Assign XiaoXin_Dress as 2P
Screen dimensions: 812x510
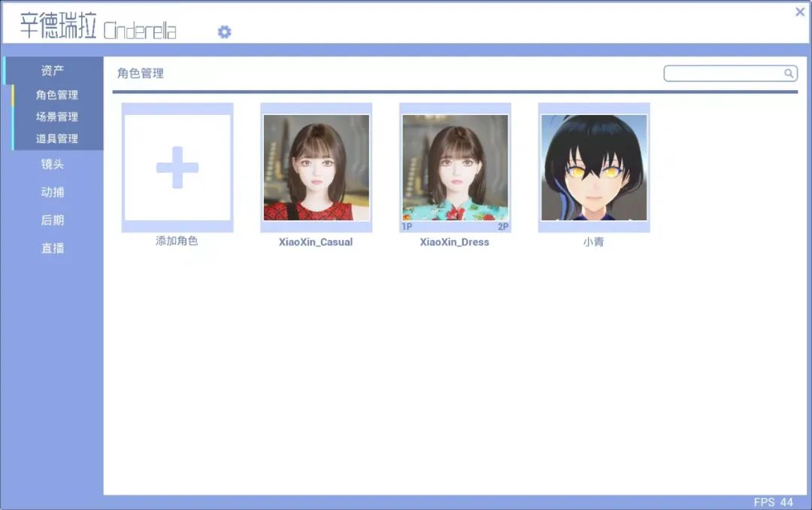click(x=503, y=226)
